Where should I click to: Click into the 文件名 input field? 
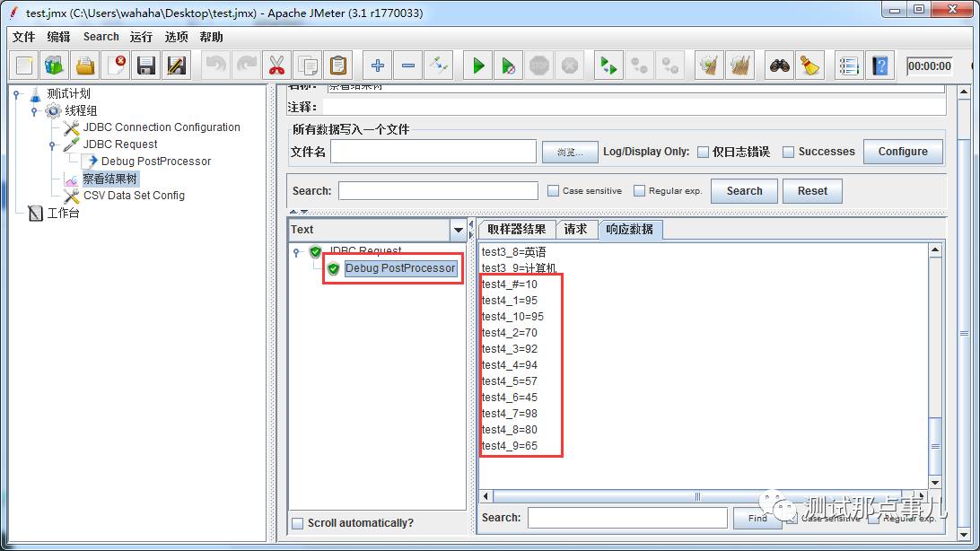[x=433, y=152]
